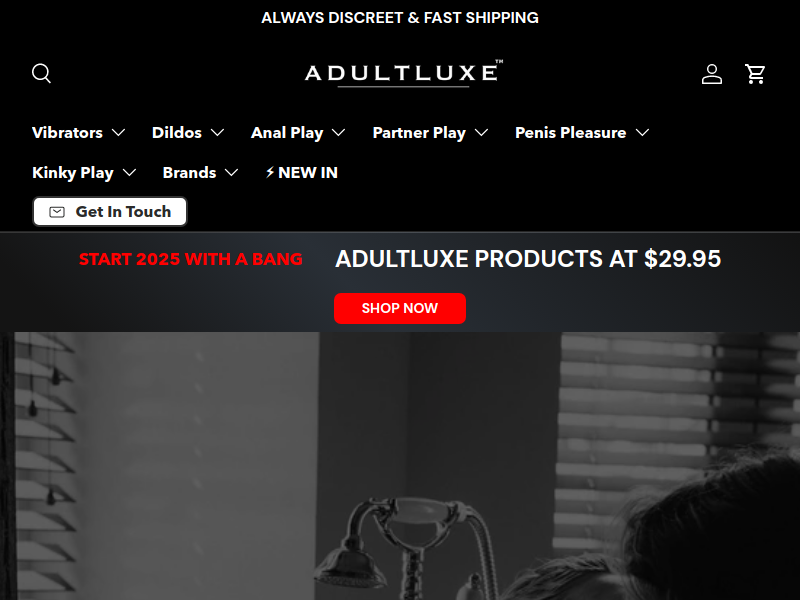Expand the Penis Pleasure chevron
Viewport: 800px width, 600px height.
(x=642, y=133)
